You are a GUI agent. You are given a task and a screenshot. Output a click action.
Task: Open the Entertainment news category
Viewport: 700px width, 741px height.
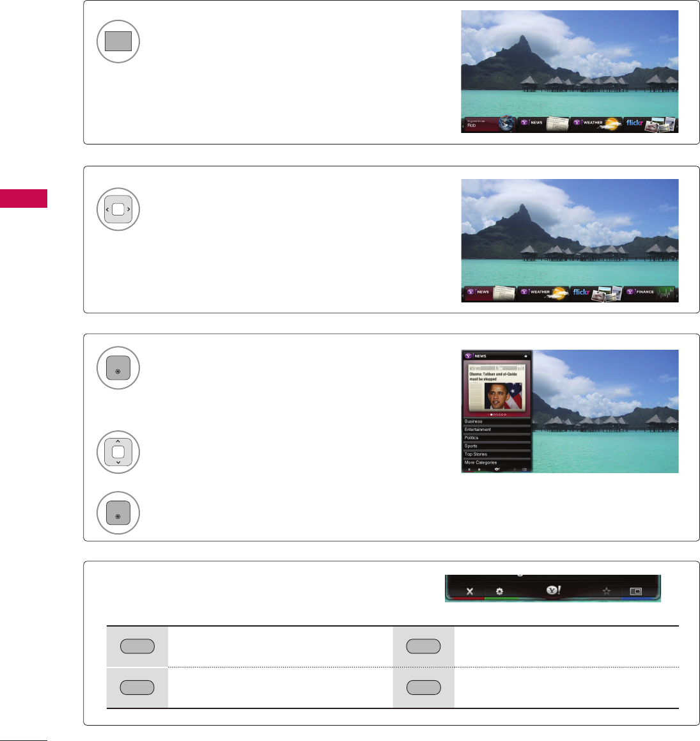tap(497, 430)
